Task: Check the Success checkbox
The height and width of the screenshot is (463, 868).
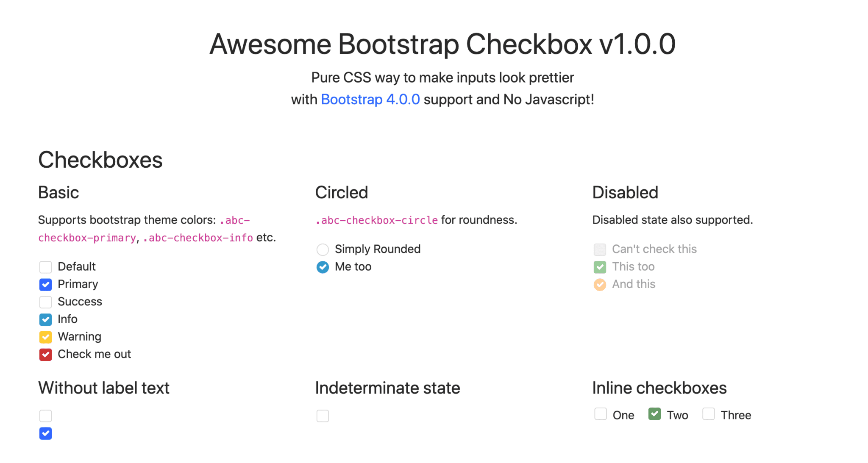Action: click(x=45, y=302)
